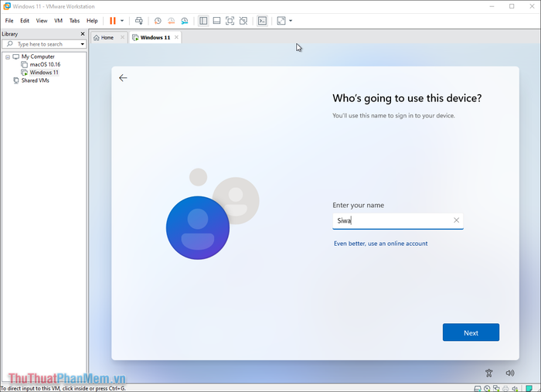
Task: Open the library search filter dropdown
Action: tap(83, 44)
